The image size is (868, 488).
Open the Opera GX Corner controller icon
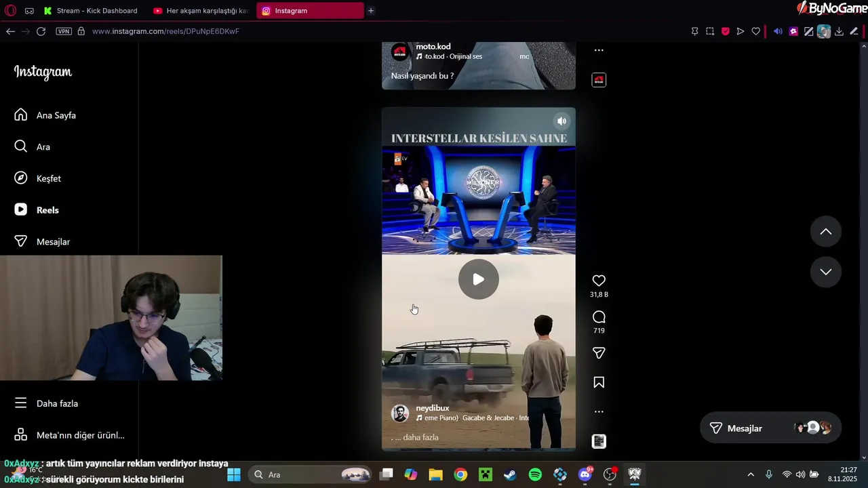point(29,11)
